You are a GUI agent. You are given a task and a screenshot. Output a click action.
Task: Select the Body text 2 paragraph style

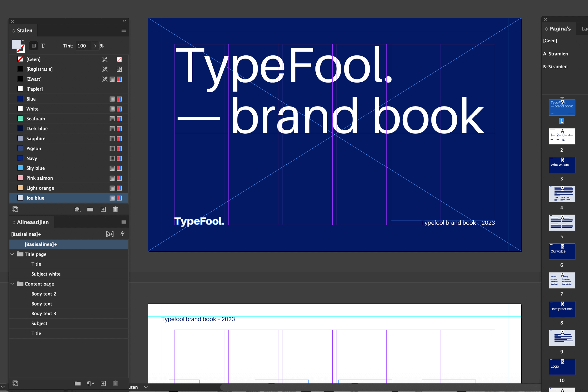44,294
